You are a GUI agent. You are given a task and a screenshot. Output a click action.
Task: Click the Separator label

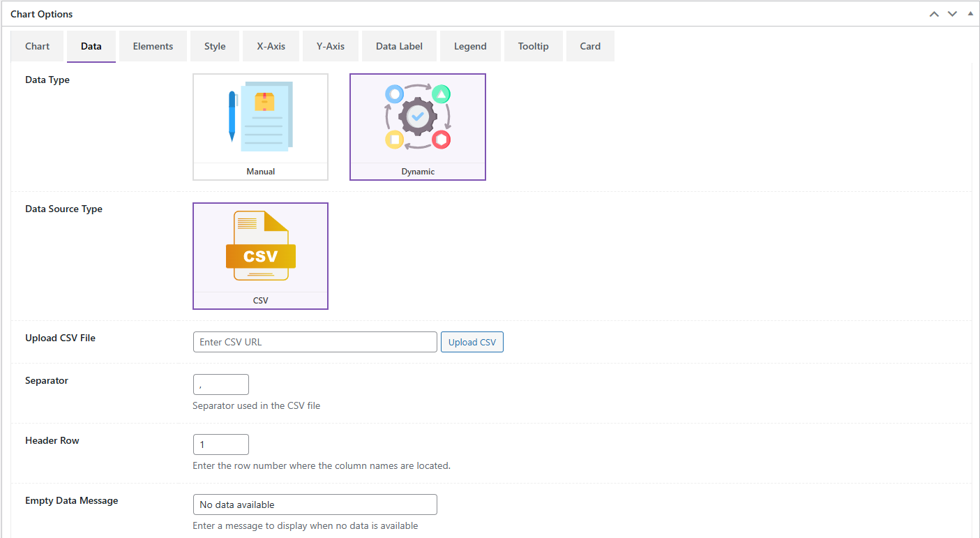pyautogui.click(x=47, y=381)
